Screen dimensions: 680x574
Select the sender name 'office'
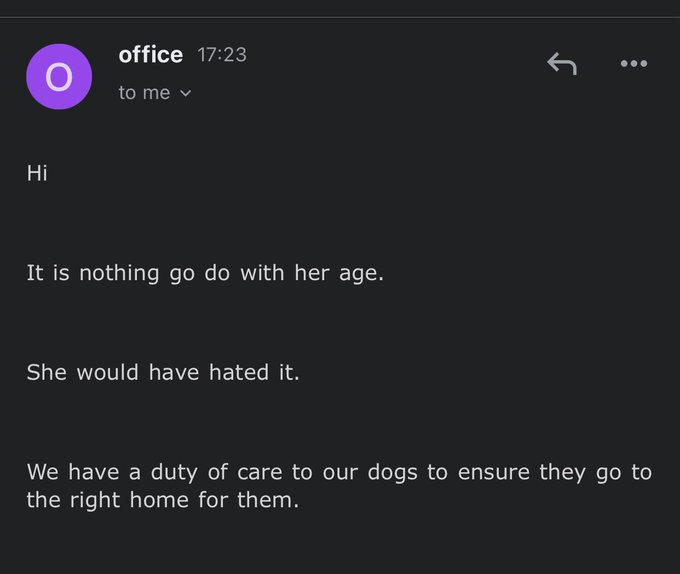click(x=150, y=55)
